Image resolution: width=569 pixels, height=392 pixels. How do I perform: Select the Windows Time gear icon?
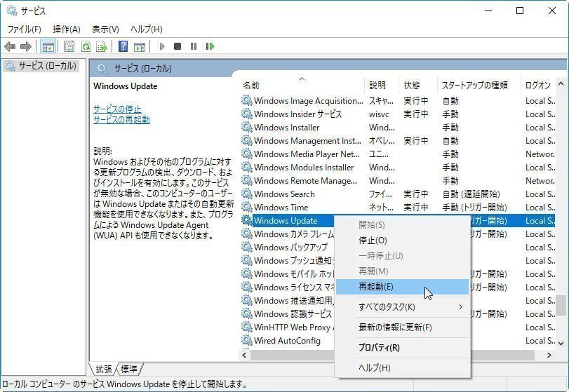[x=247, y=207]
